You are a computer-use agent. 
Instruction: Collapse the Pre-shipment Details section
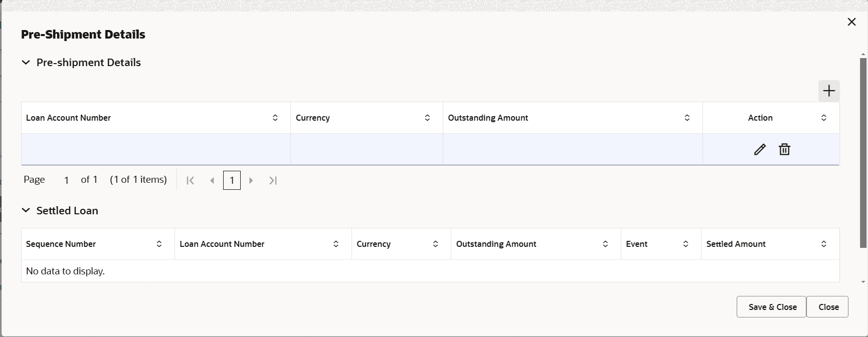pyautogui.click(x=26, y=63)
